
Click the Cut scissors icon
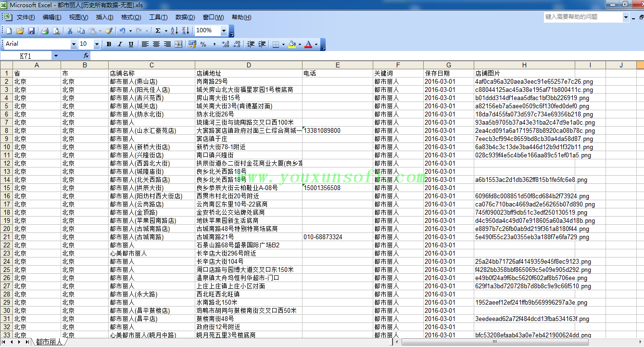click(x=70, y=31)
